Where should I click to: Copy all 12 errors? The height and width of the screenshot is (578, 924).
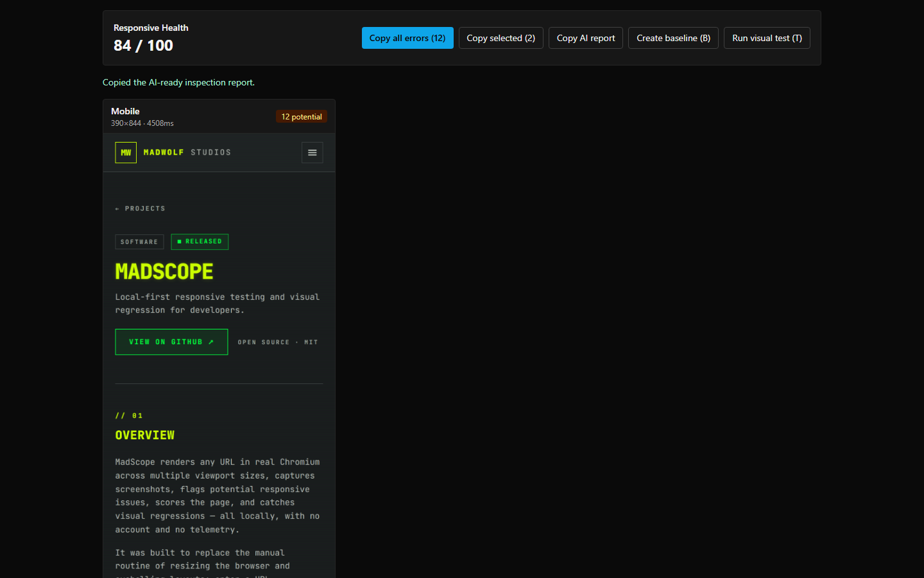point(407,38)
